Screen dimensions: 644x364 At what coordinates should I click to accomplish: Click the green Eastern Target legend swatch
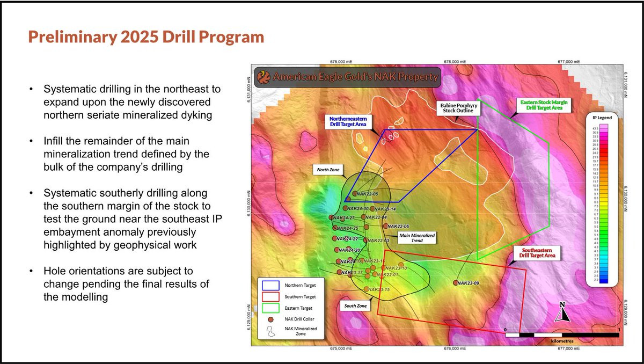(272, 308)
